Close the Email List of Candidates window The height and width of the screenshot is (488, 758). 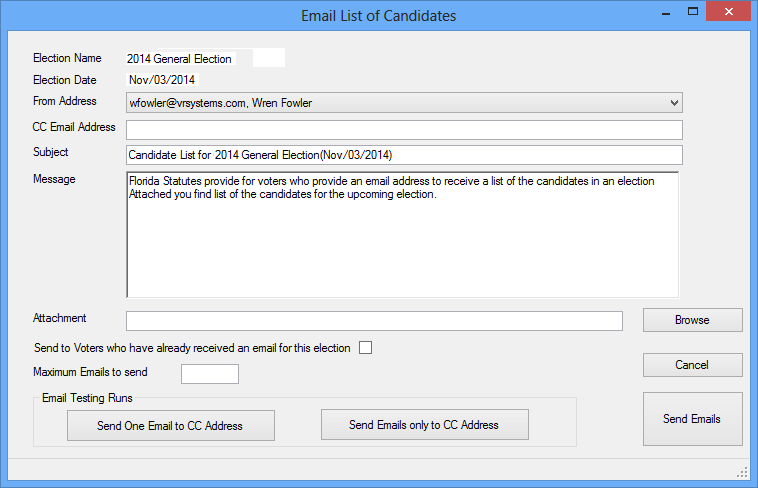(729, 12)
